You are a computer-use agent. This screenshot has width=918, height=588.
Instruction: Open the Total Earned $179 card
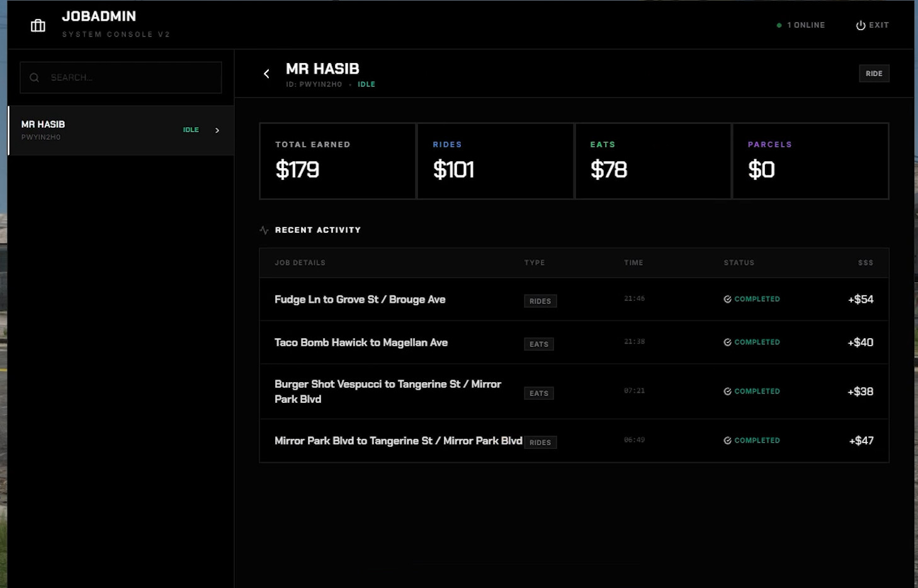337,161
